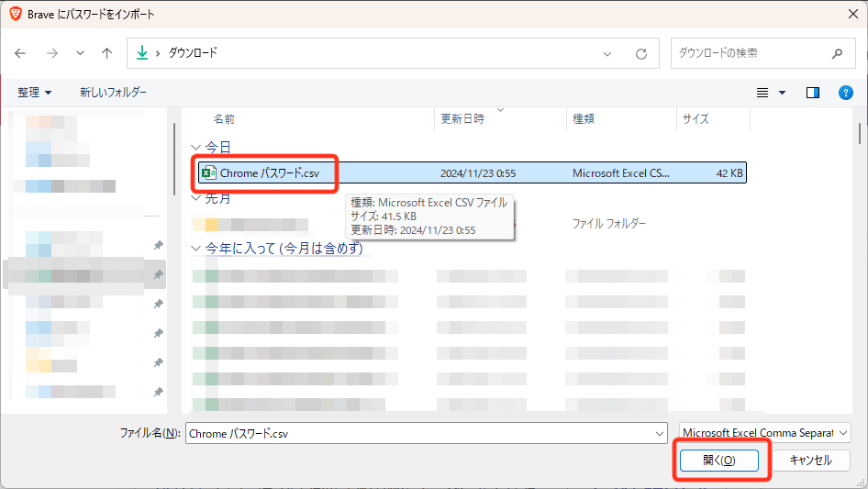Sort by the 更新日時 column header

pyautogui.click(x=462, y=118)
